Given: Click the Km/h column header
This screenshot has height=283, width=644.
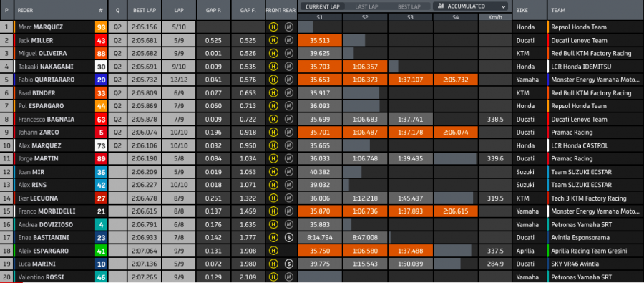Looking at the screenshot, I should pos(495,17).
